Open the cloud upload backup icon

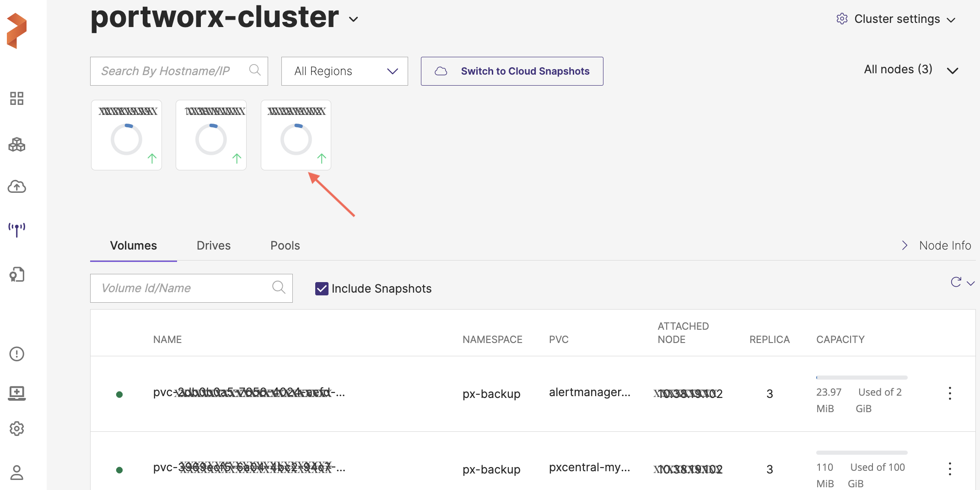pos(17,186)
